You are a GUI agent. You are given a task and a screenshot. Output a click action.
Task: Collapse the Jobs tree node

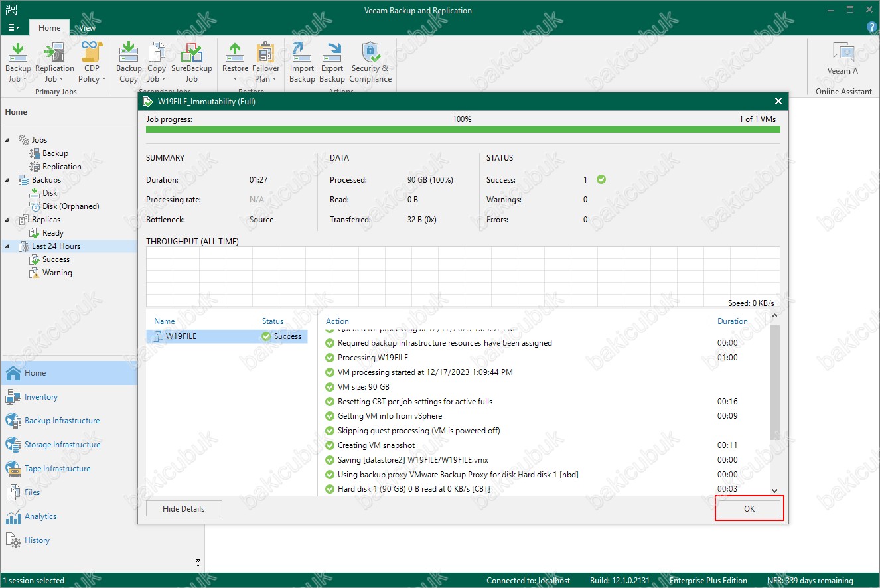8,140
